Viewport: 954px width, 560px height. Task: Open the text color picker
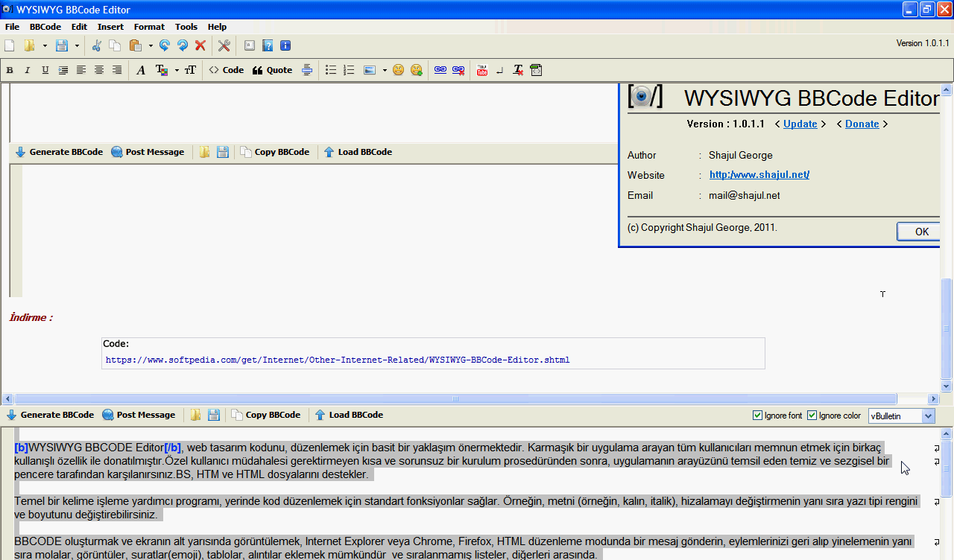pos(161,71)
